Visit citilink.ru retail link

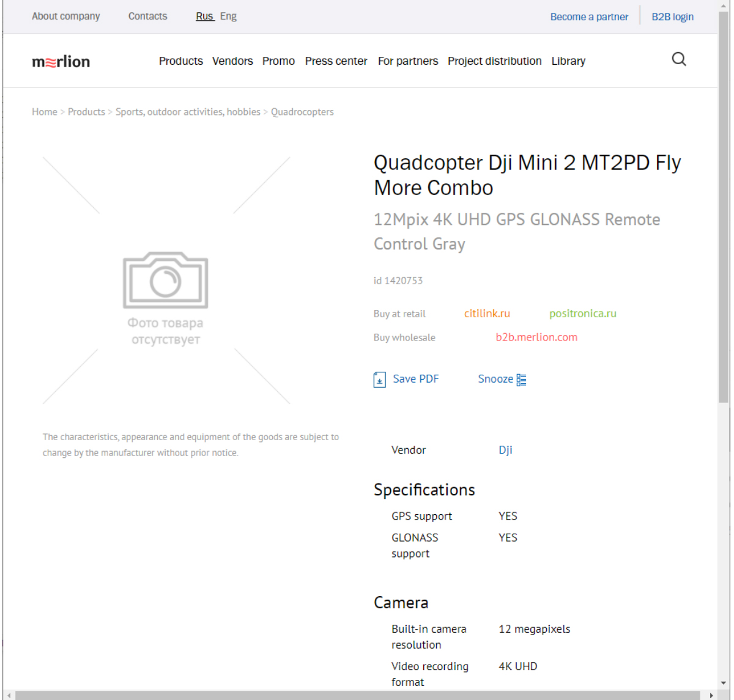pos(487,314)
